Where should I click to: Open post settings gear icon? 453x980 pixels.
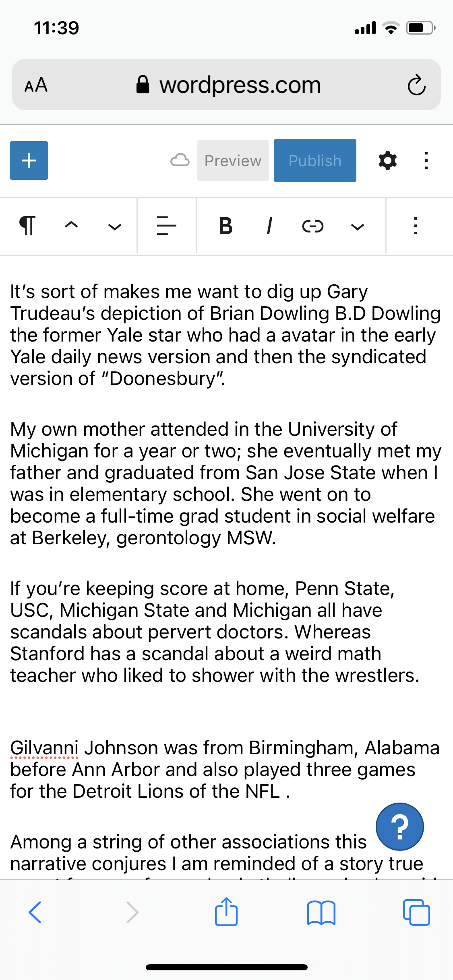click(387, 161)
